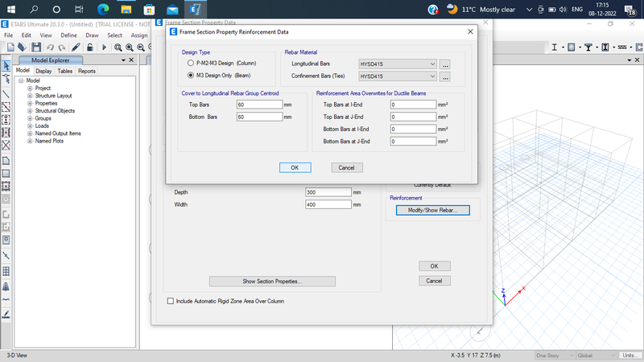Click the Top Bars cover input field

[259, 105]
